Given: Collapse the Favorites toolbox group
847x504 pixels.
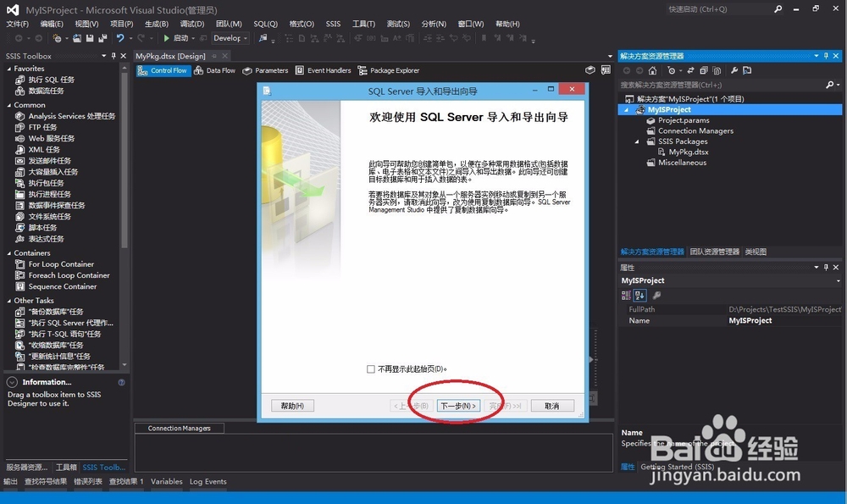Looking at the screenshot, I should [9, 69].
